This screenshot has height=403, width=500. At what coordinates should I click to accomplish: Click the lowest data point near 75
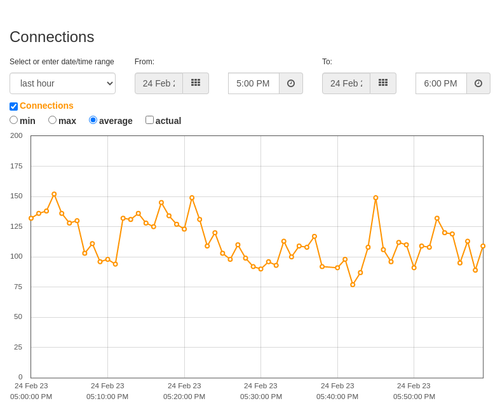point(353,285)
